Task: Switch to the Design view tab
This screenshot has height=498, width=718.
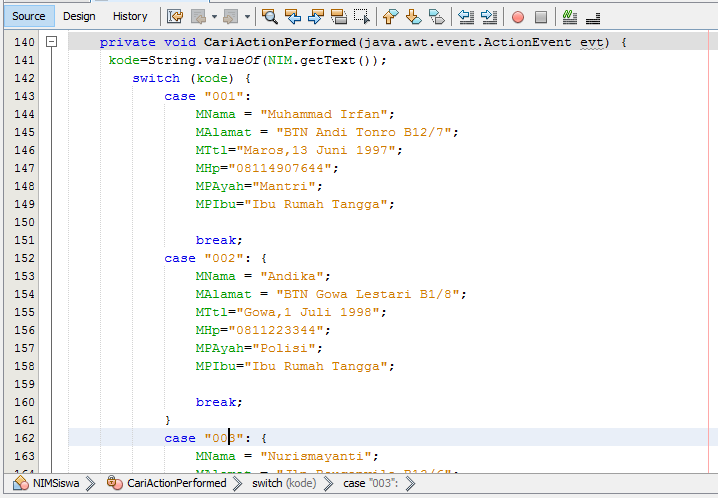Action: coord(79,16)
